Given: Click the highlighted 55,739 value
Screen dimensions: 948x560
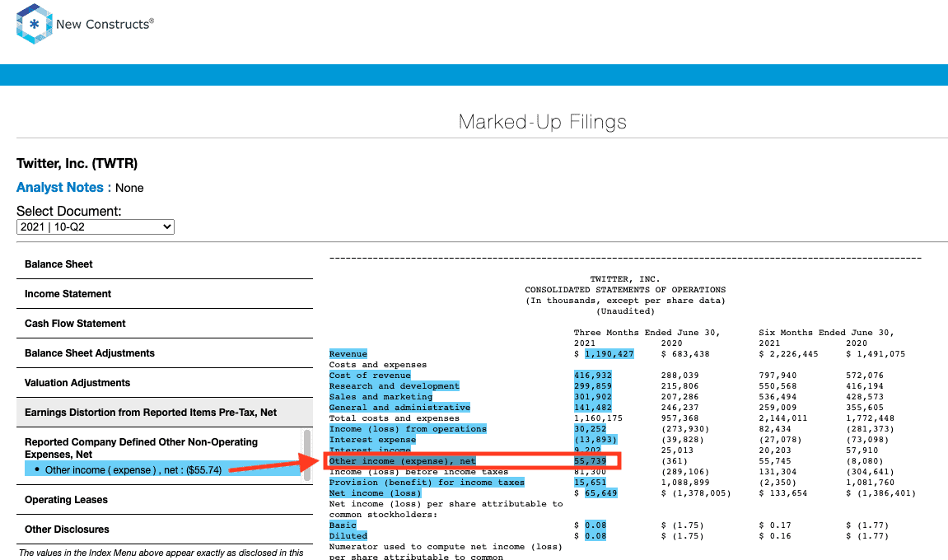Looking at the screenshot, I should coord(590,461).
